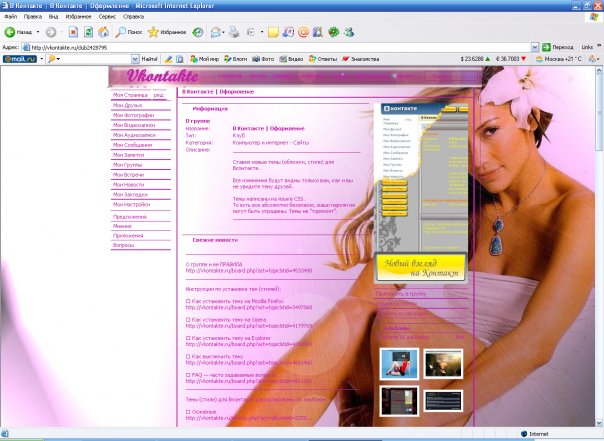Open Видео in mail.ru toolbar
604x441 pixels.
pos(291,59)
